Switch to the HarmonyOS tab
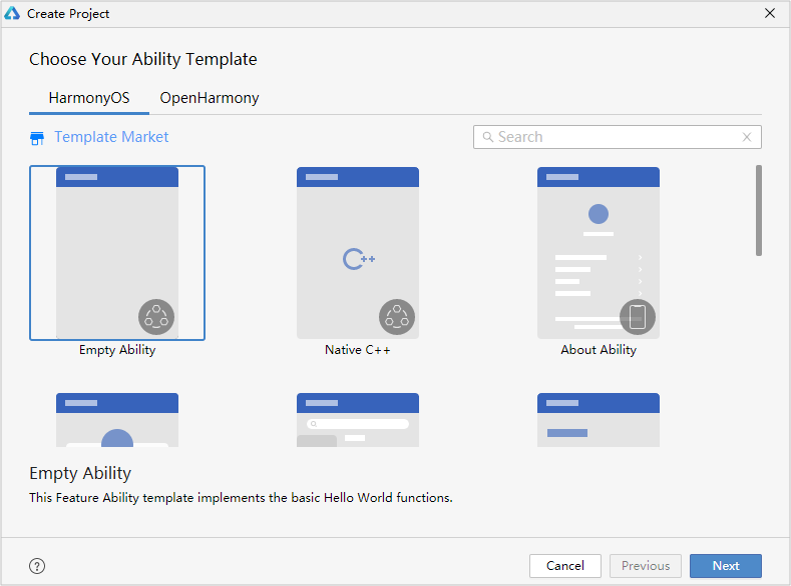The width and height of the screenshot is (791, 586). (89, 98)
